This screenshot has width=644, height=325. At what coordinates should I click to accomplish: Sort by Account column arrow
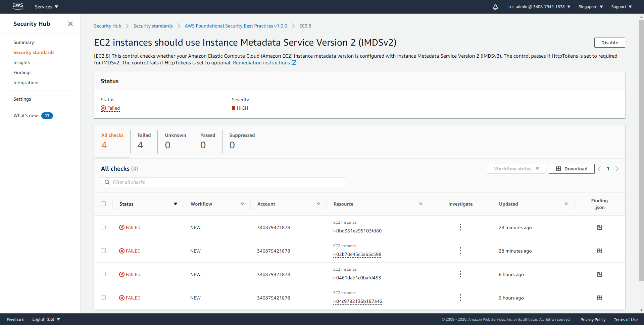click(x=318, y=204)
